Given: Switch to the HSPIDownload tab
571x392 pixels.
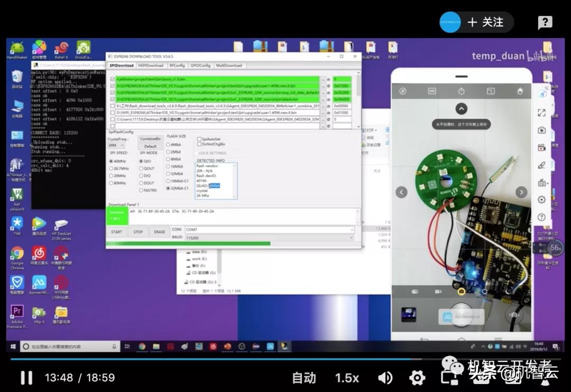Looking at the screenshot, I should (x=151, y=66).
